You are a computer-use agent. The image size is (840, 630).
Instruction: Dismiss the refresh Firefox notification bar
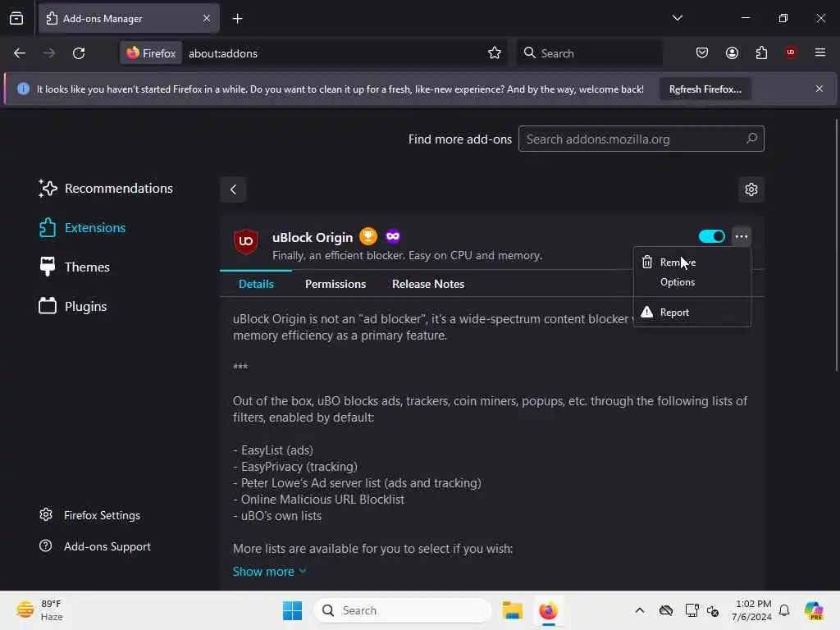[819, 89]
